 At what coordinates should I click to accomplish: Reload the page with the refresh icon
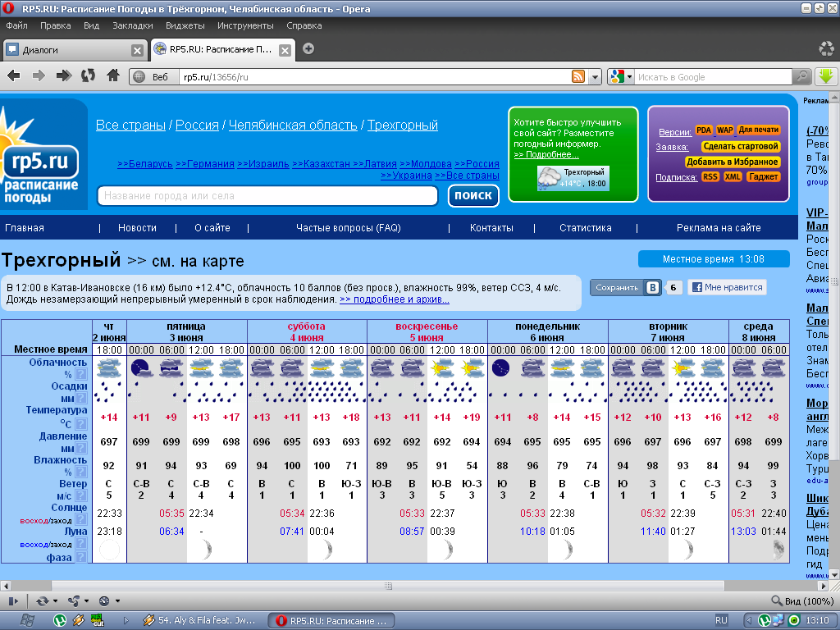(x=88, y=76)
